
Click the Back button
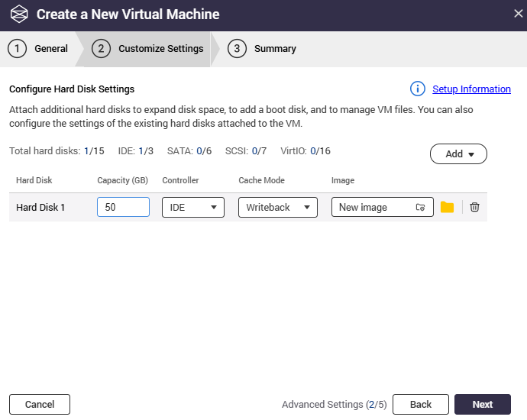coord(420,404)
